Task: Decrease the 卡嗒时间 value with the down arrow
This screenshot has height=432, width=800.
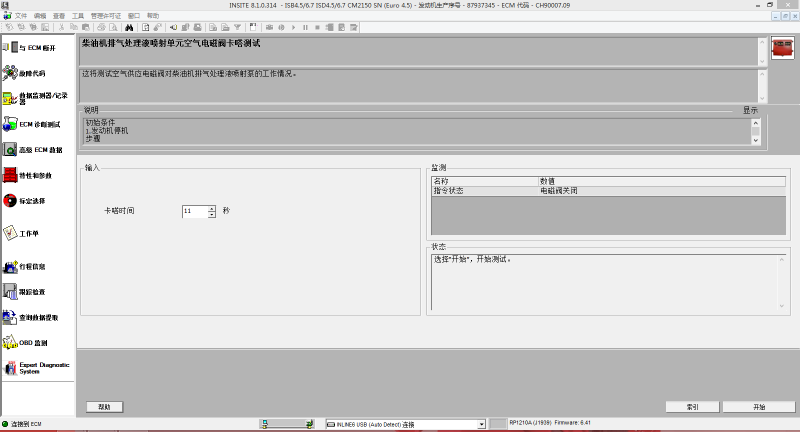Action: tap(212, 214)
